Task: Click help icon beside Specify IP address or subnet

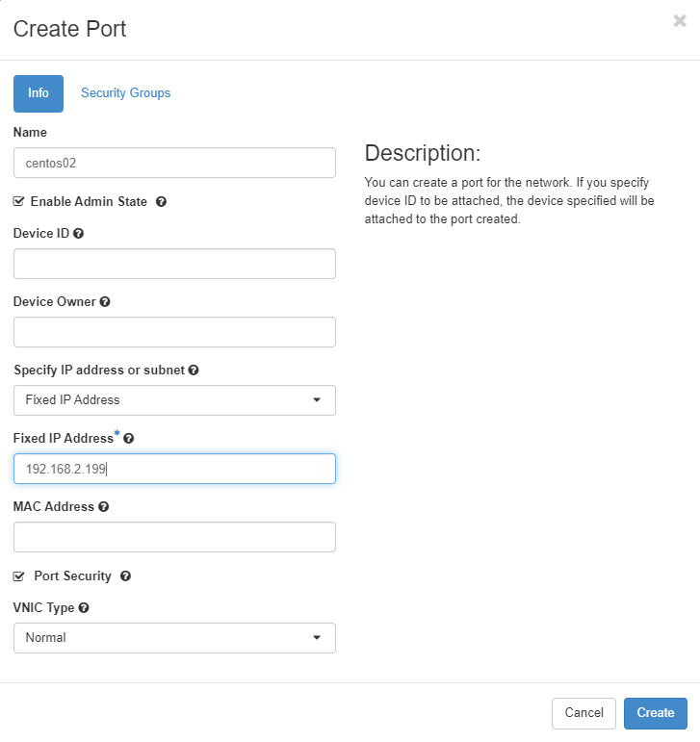Action: click(194, 370)
